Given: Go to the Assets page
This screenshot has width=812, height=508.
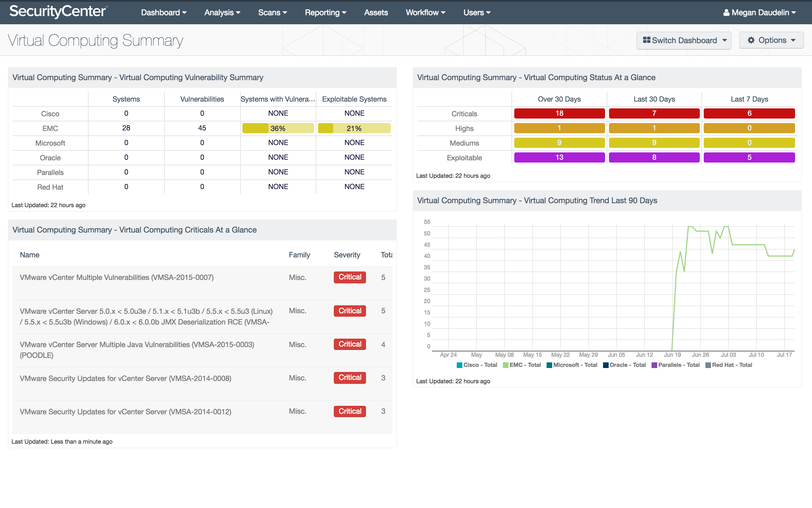Looking at the screenshot, I should [376, 12].
